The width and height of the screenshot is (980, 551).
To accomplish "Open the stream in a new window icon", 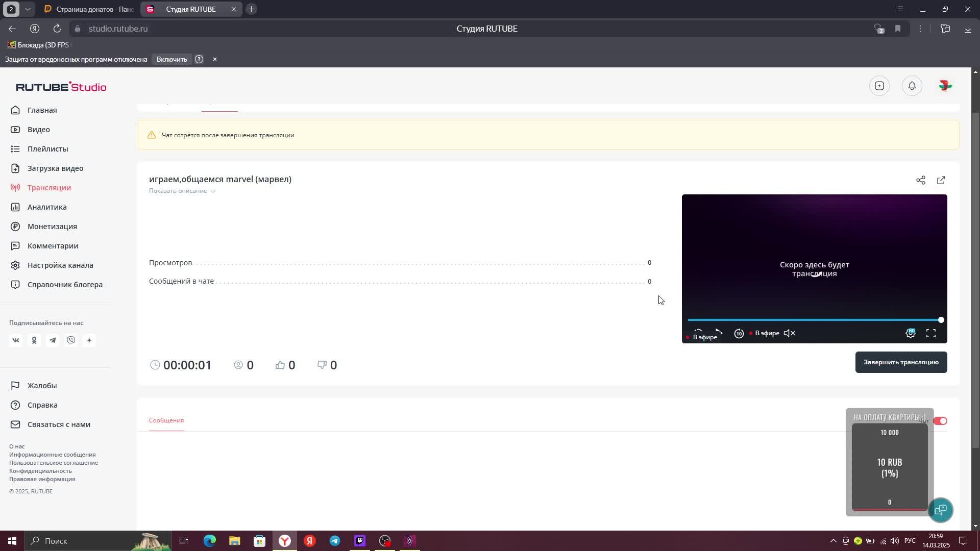I will (x=941, y=180).
